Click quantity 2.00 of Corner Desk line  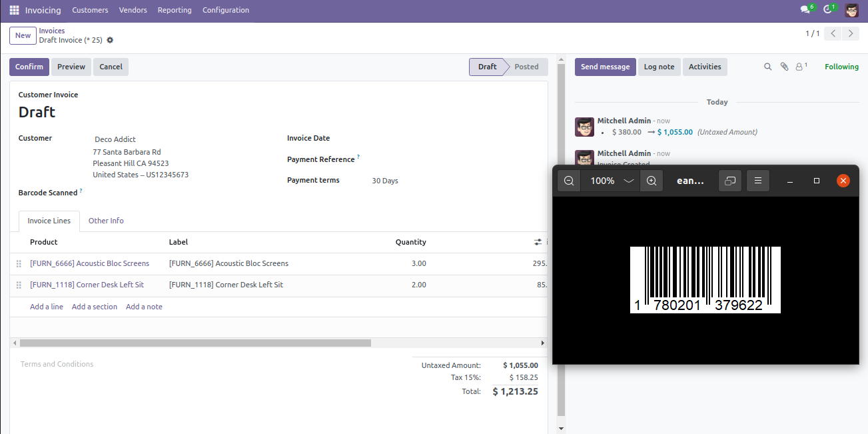[418, 285]
